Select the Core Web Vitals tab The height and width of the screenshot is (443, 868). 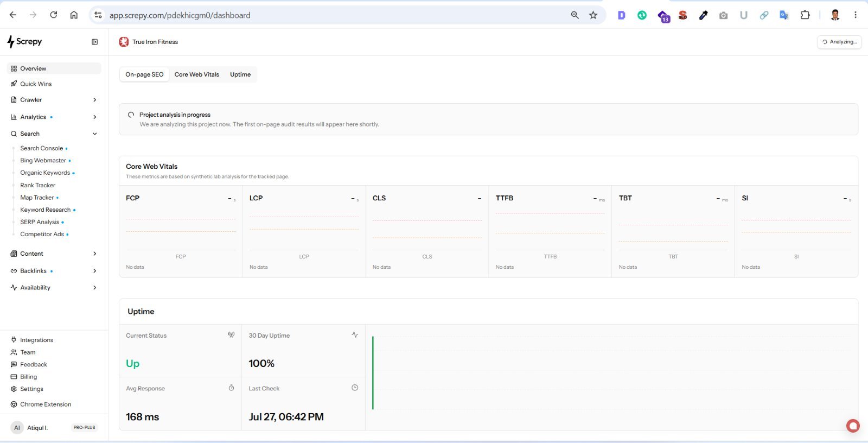coord(197,75)
